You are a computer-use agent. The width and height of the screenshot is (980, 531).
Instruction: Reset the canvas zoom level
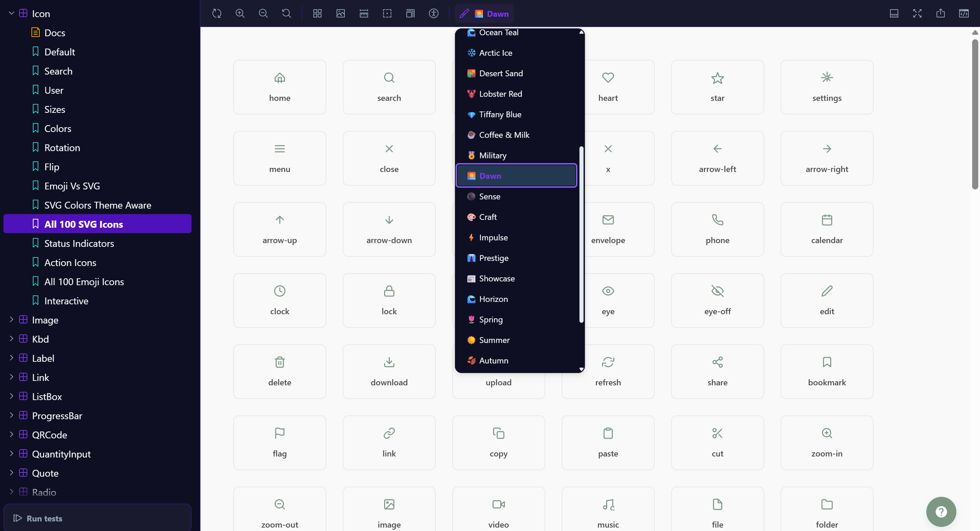coord(286,13)
